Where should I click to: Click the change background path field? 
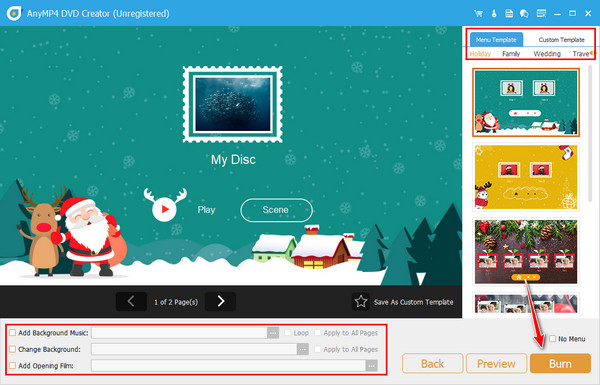click(194, 349)
